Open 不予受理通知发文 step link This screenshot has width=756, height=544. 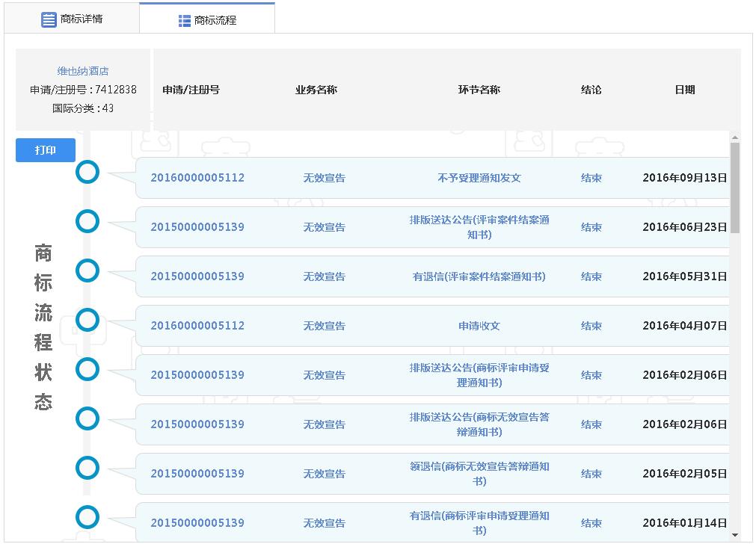tap(479, 178)
